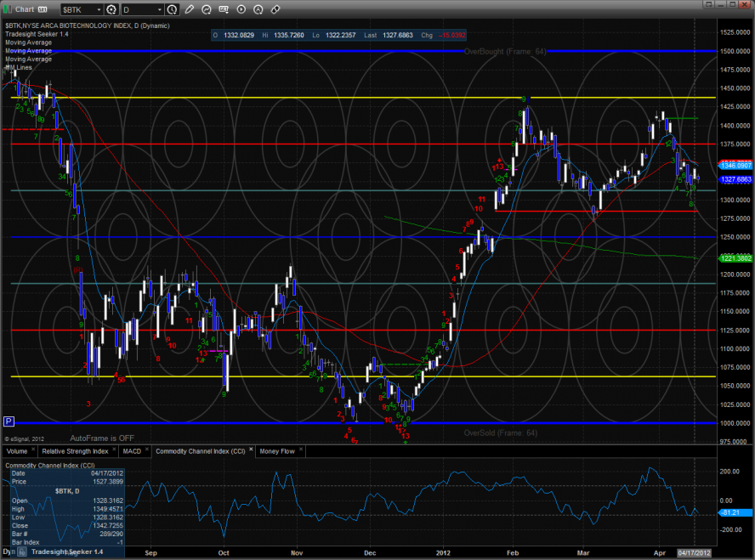The image size is (755, 560).
Task: Click the blue OverBought level line
Action: 255,51
